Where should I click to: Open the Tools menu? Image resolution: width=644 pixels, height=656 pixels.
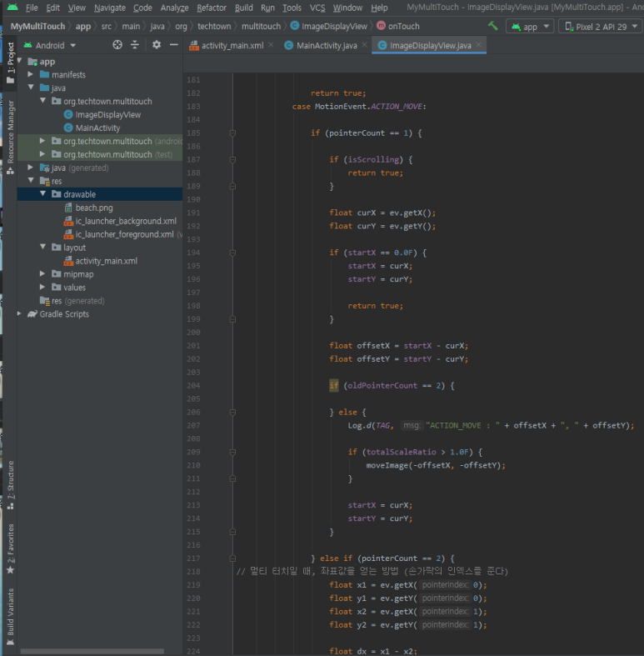coord(292,8)
